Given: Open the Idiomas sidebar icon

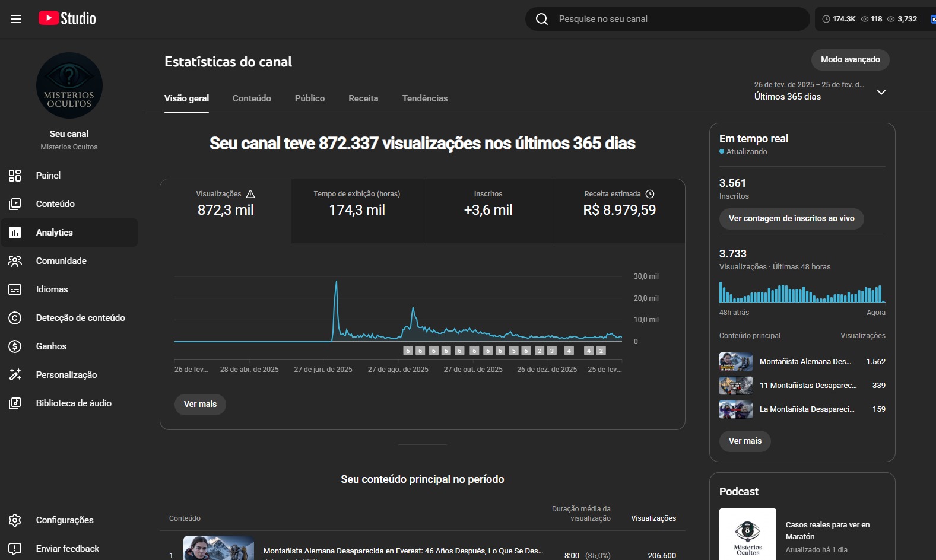Looking at the screenshot, I should point(15,289).
